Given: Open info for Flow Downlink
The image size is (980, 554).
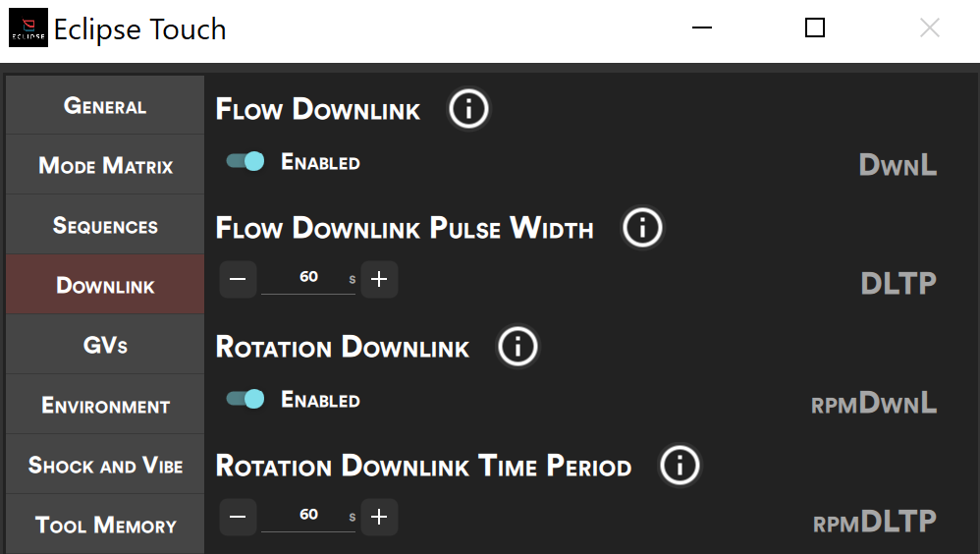Looking at the screenshot, I should (x=468, y=109).
